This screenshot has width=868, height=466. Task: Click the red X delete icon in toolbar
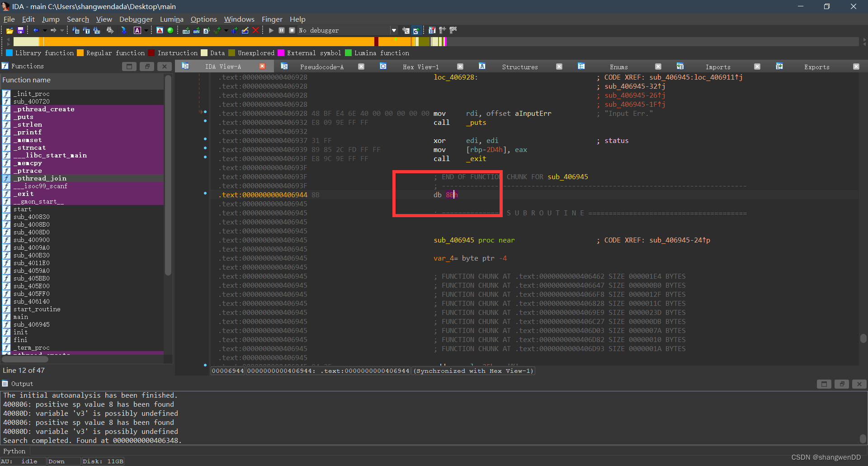click(x=255, y=30)
